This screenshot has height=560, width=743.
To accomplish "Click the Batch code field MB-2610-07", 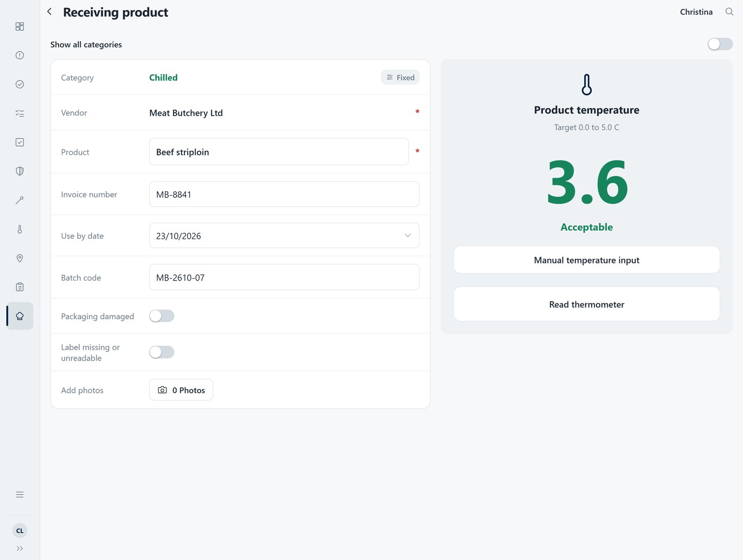I will pyautogui.click(x=284, y=277).
